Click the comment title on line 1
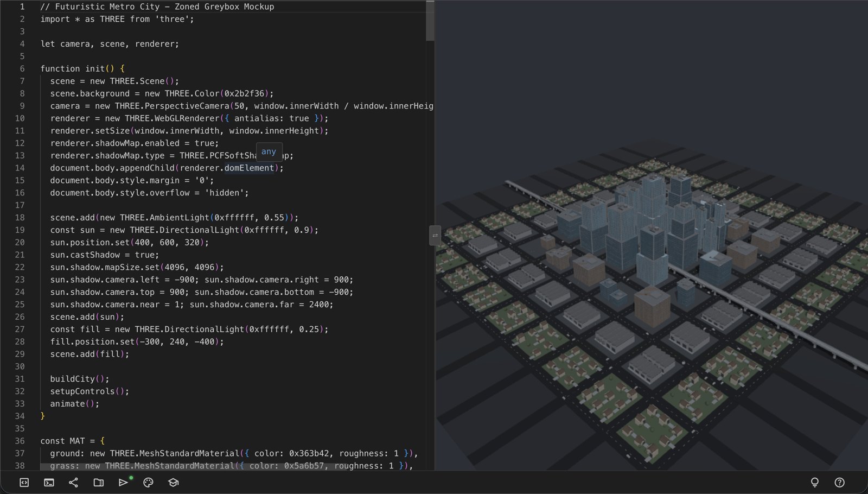 point(157,7)
